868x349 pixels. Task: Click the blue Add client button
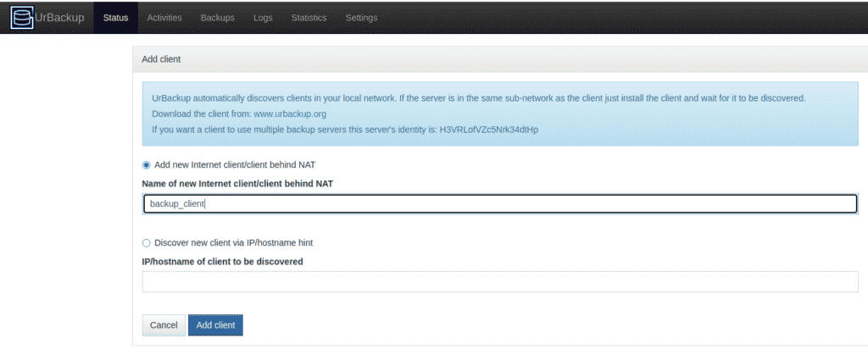click(x=215, y=325)
